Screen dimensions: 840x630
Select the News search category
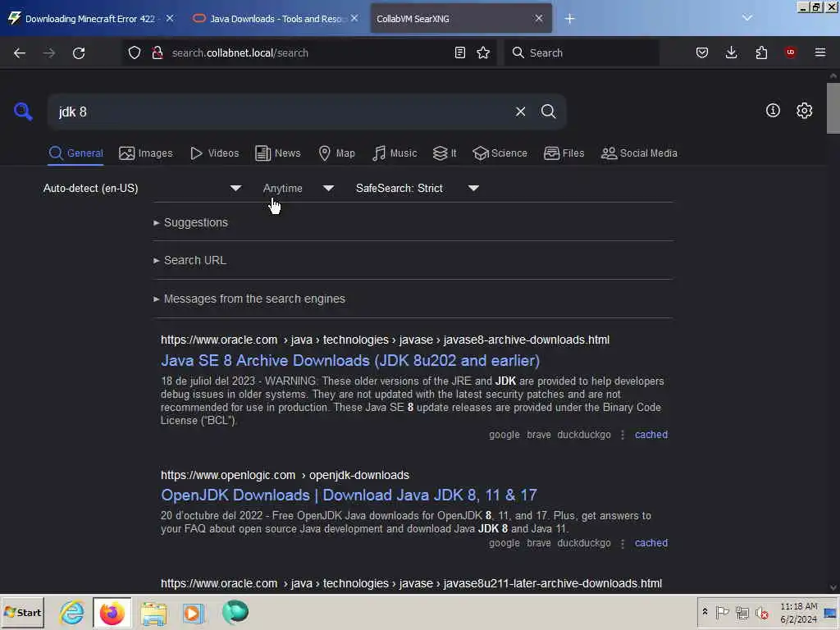[x=277, y=153]
